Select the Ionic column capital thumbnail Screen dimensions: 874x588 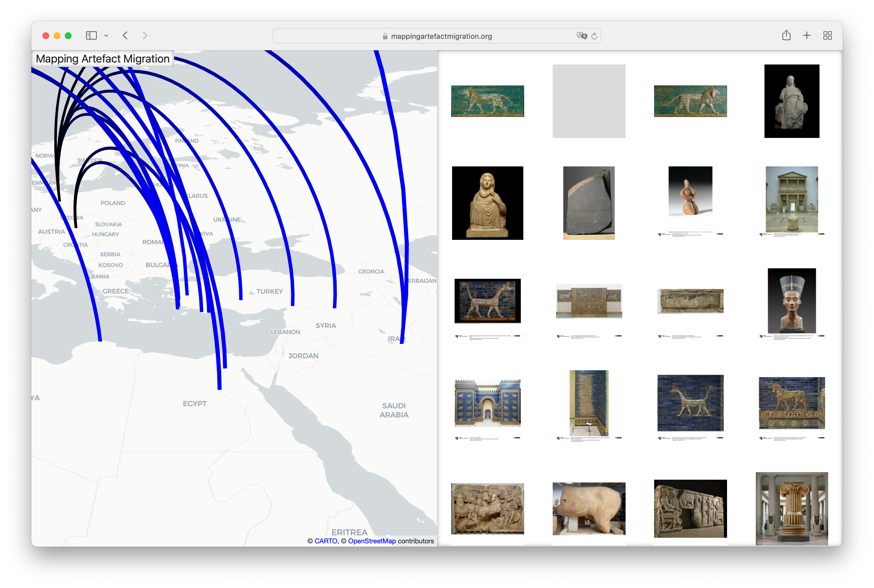tap(792, 509)
